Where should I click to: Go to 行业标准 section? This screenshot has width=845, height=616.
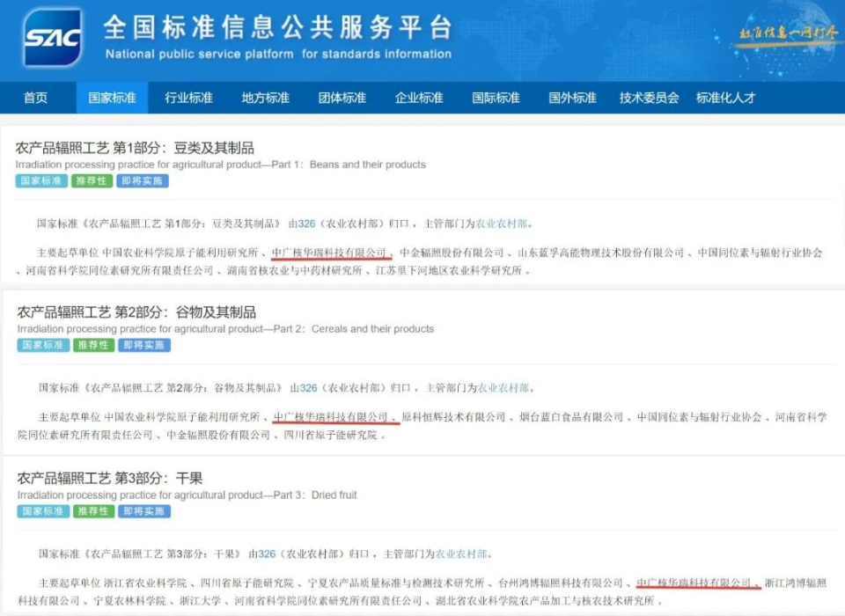pyautogui.click(x=188, y=98)
